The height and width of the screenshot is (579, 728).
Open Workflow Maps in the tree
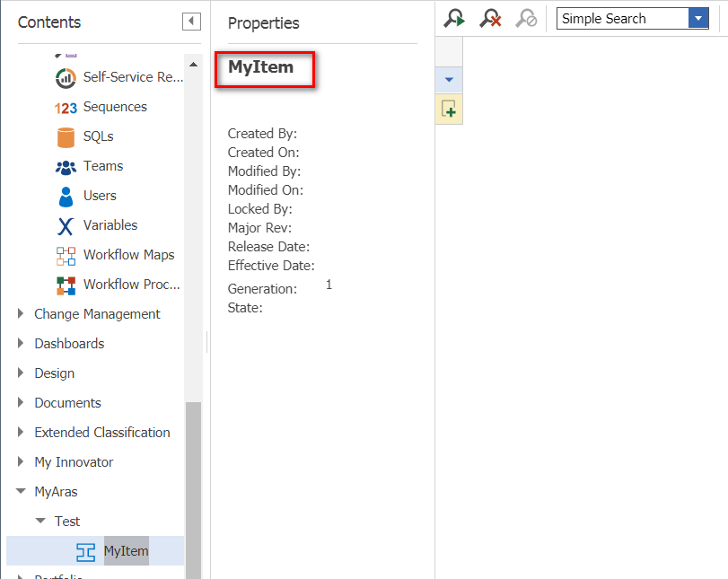[x=129, y=255]
